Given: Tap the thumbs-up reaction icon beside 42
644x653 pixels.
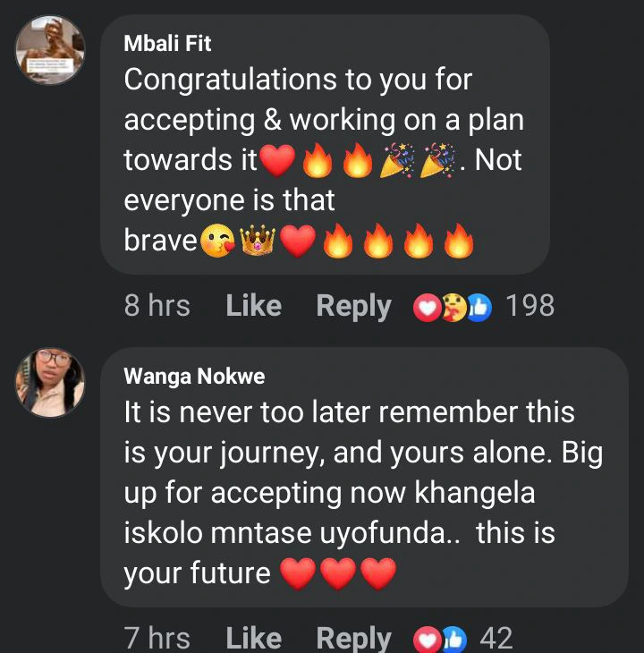Looking at the screenshot, I should pos(454,640).
